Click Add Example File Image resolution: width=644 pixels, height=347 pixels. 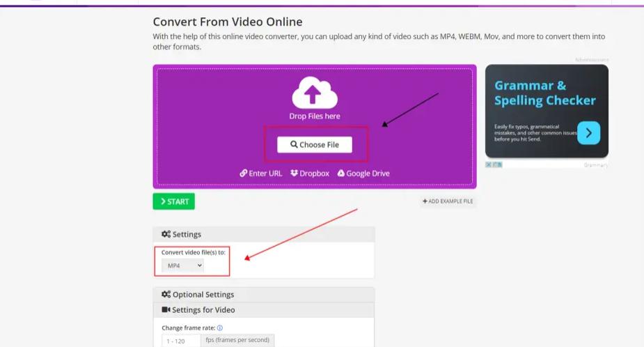click(x=448, y=201)
